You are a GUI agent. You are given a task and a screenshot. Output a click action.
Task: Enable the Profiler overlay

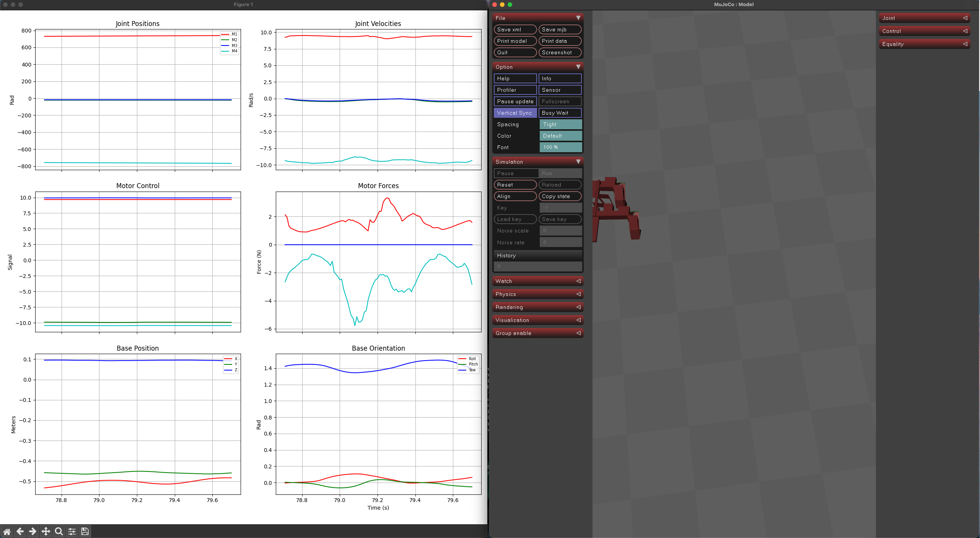[514, 89]
